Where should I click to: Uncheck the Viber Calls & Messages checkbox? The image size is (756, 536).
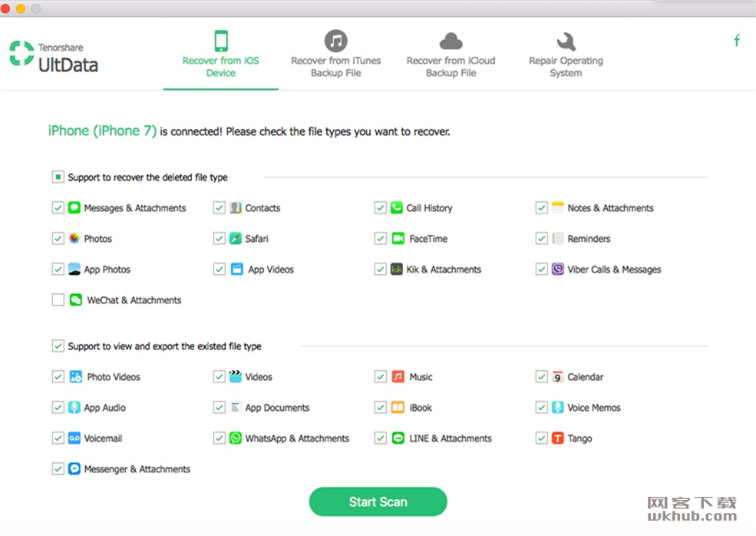coord(541,270)
